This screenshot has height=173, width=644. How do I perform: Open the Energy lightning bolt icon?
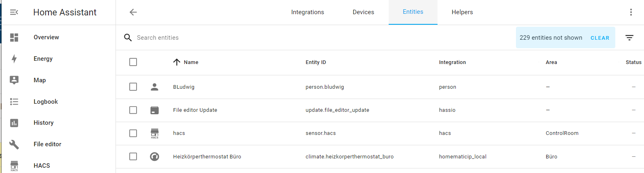coord(14,59)
